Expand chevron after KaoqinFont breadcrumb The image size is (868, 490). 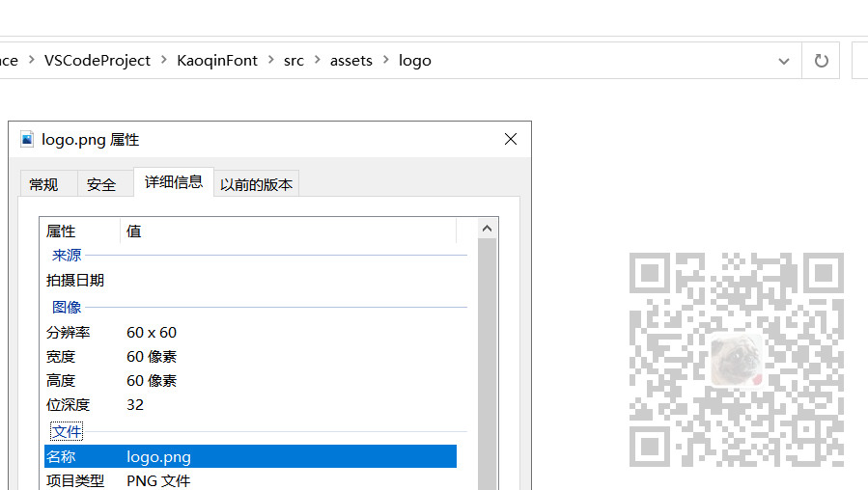pos(270,60)
